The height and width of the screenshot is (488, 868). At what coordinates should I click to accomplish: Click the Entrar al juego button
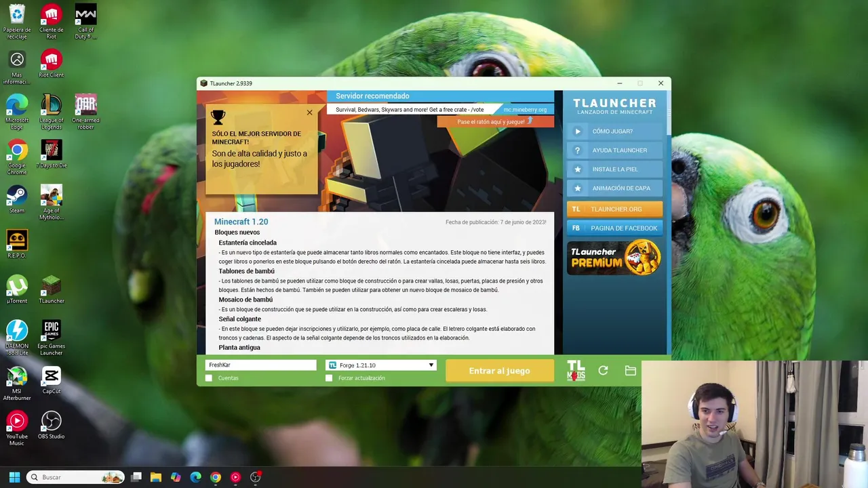499,371
